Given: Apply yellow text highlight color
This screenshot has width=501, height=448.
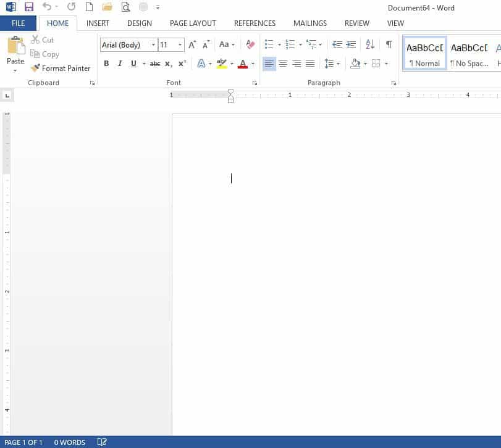Looking at the screenshot, I should pos(222,64).
